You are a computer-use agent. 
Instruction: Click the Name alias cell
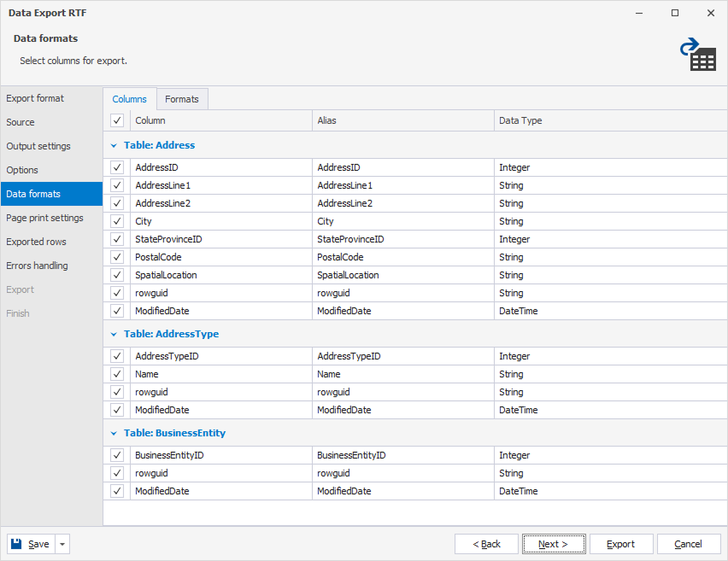click(x=403, y=374)
